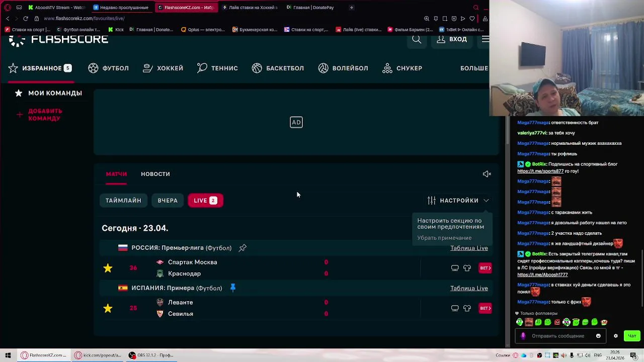Switch to AbooshTV Stream browser tab
Image resolution: width=644 pixels, height=362 pixels.
tap(57, 8)
